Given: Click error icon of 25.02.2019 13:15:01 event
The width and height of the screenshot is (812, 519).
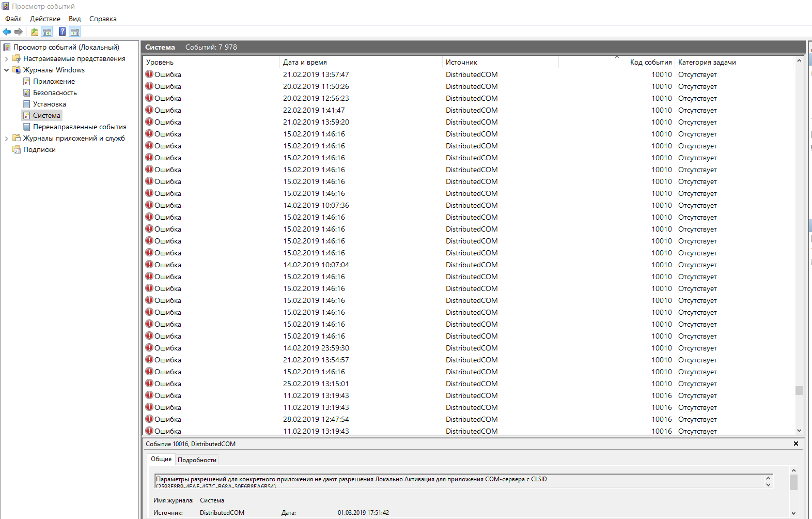Looking at the screenshot, I should 149,383.
